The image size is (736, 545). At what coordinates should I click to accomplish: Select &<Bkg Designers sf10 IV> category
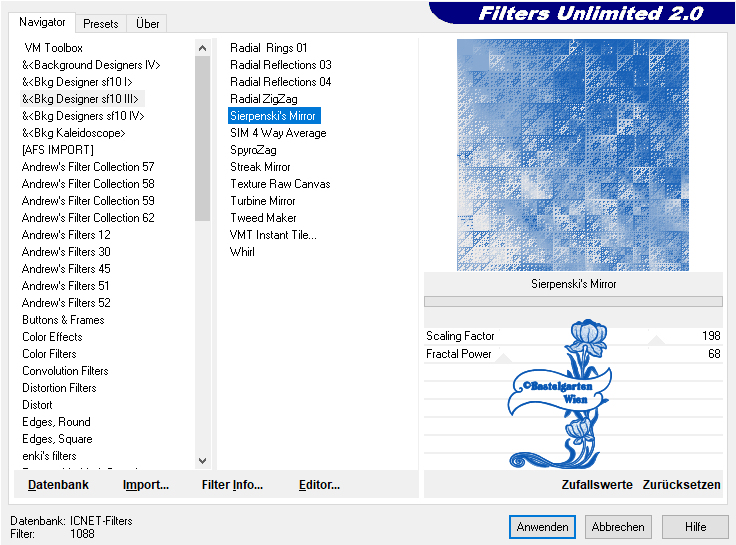click(83, 115)
